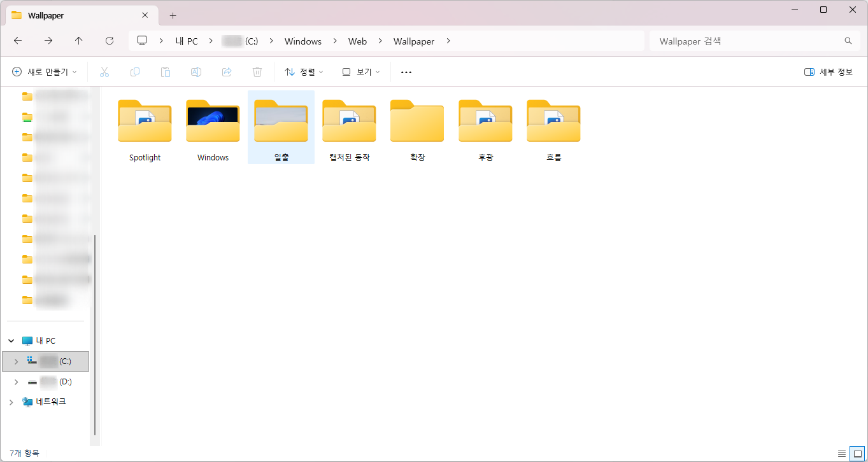This screenshot has height=462, width=868.
Task: Click 내 PC in the address bar
Action: tap(187, 41)
